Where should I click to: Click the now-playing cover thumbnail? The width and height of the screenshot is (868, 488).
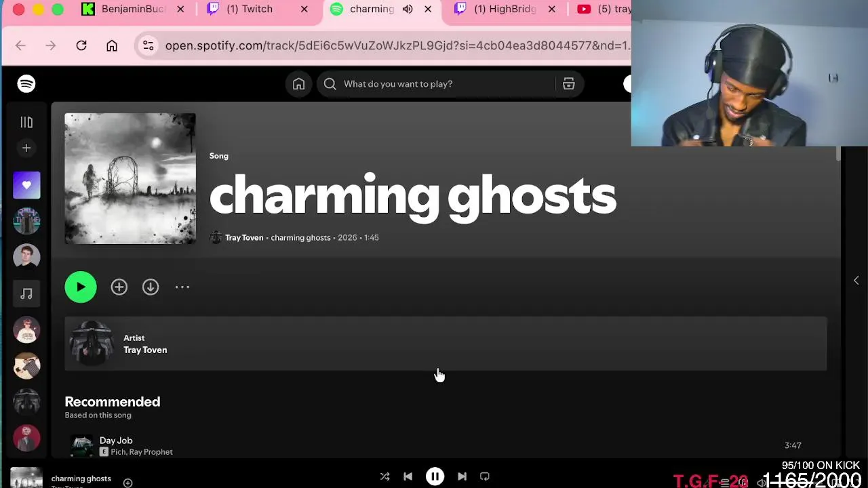(26, 478)
